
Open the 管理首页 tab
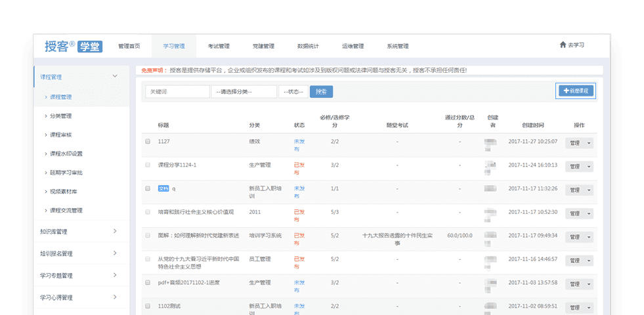[x=129, y=46]
